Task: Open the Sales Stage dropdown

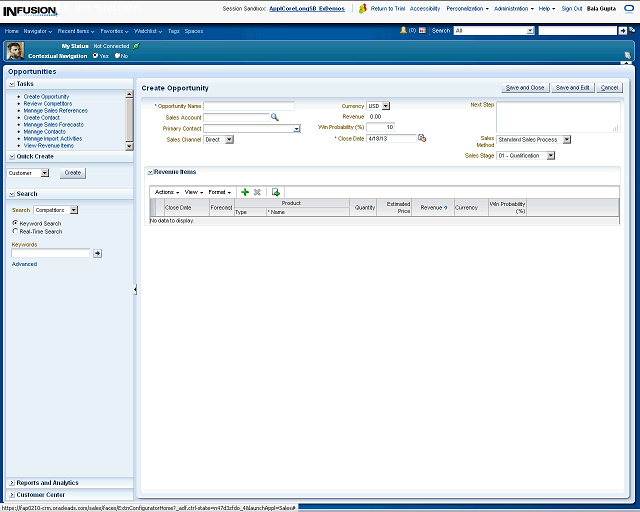Action: click(x=552, y=155)
